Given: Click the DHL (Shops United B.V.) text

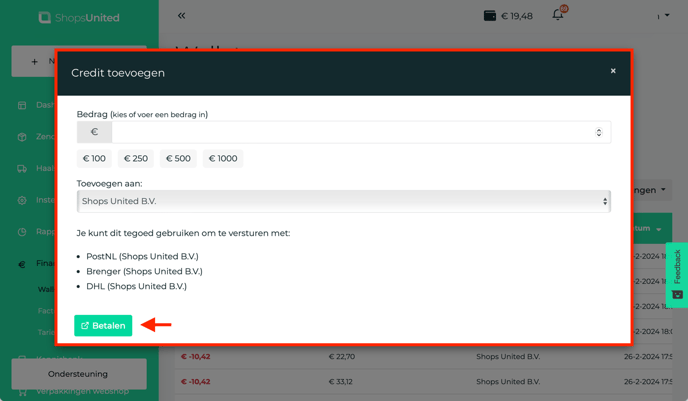Looking at the screenshot, I should pyautogui.click(x=136, y=286).
